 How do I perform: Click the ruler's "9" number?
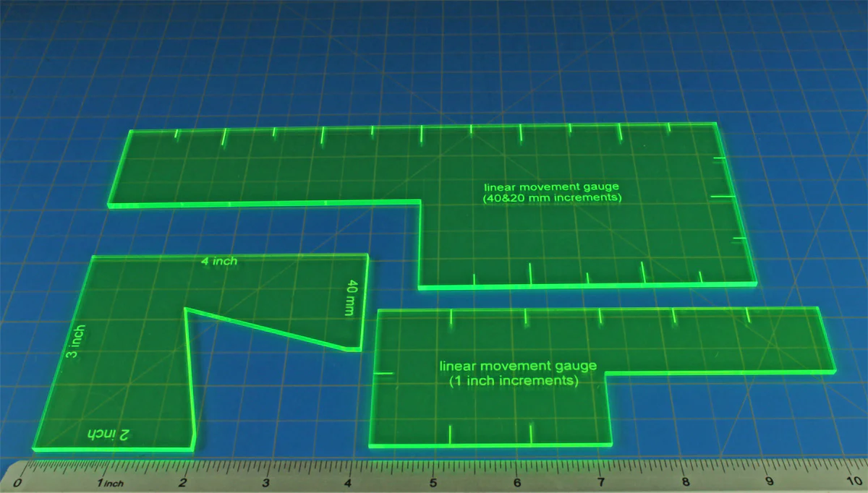[768, 479]
